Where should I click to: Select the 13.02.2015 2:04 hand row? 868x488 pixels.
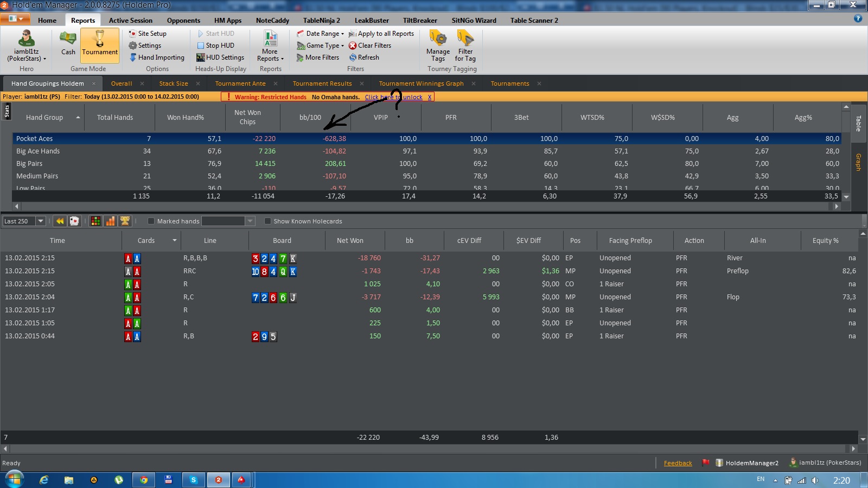(430, 297)
